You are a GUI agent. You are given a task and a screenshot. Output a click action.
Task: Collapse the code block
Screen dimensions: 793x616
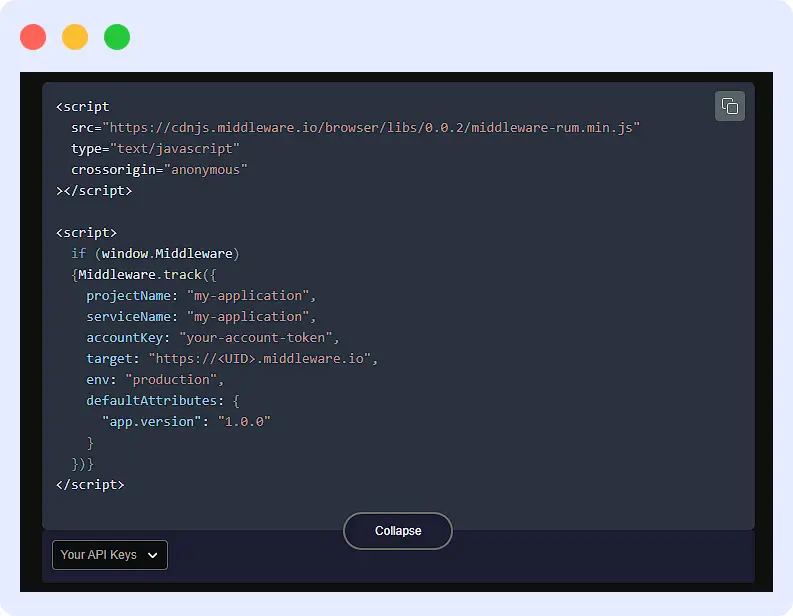pos(398,531)
